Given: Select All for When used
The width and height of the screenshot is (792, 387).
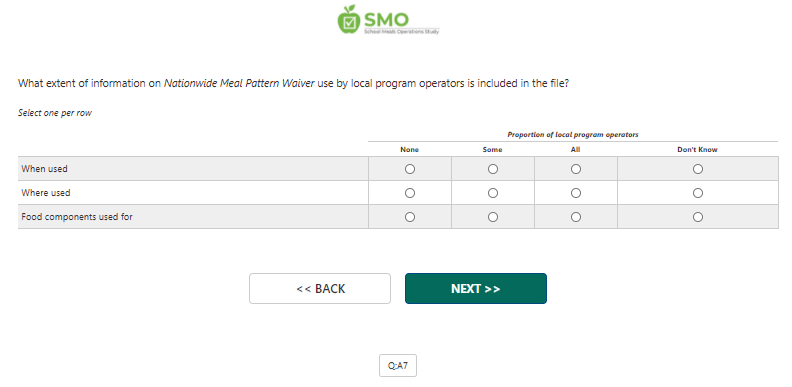Looking at the screenshot, I should click(x=575, y=169).
